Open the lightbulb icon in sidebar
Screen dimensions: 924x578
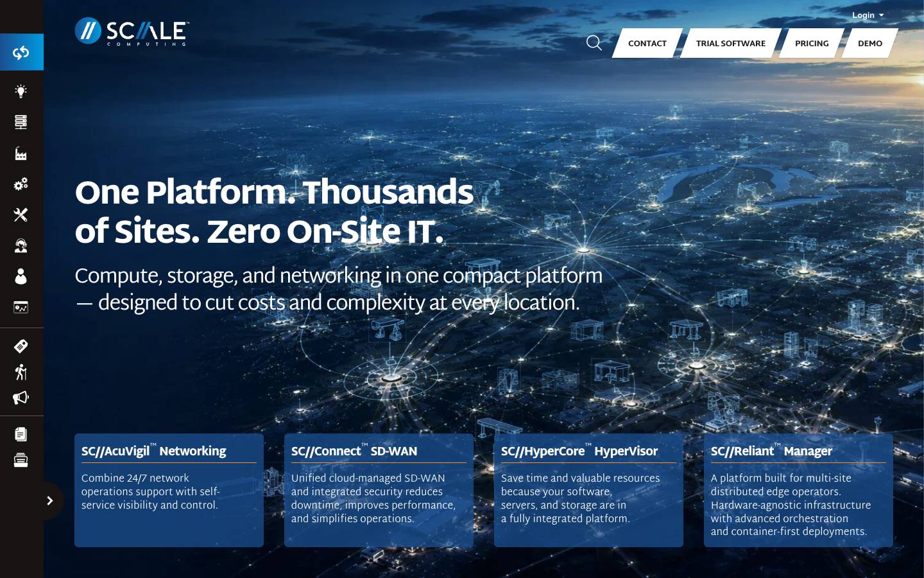pos(21,91)
